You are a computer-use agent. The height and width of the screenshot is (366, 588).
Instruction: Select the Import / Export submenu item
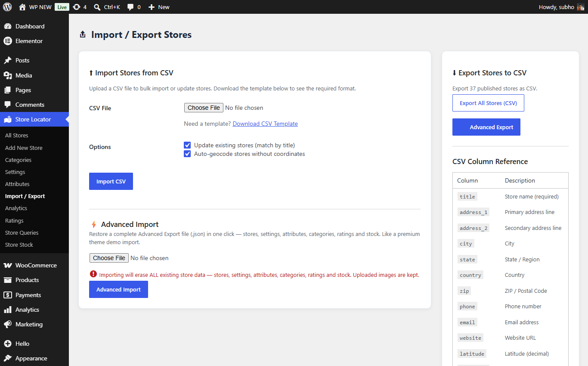[25, 196]
